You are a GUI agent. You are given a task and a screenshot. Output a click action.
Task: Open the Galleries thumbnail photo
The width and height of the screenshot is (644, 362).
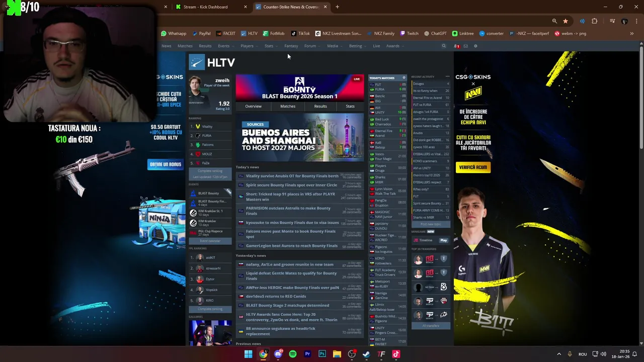click(x=210, y=332)
